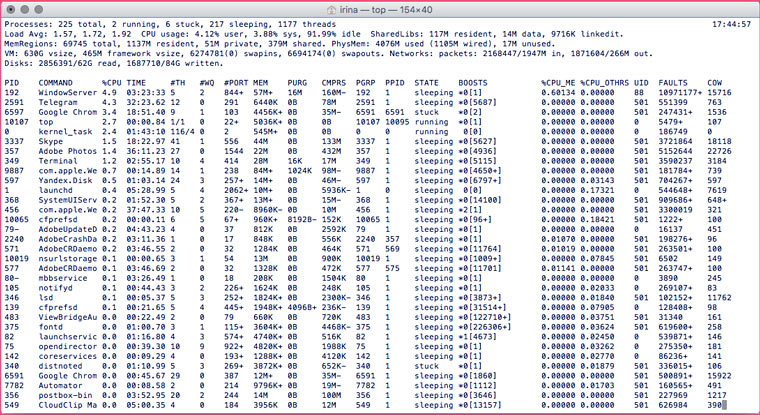
Task: Select the fontd process entry
Action: pos(51,327)
